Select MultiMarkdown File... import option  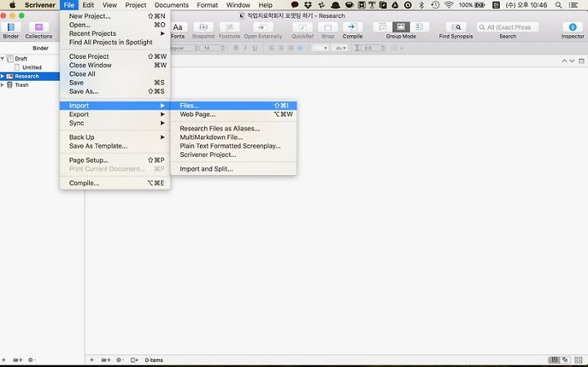(x=234, y=137)
